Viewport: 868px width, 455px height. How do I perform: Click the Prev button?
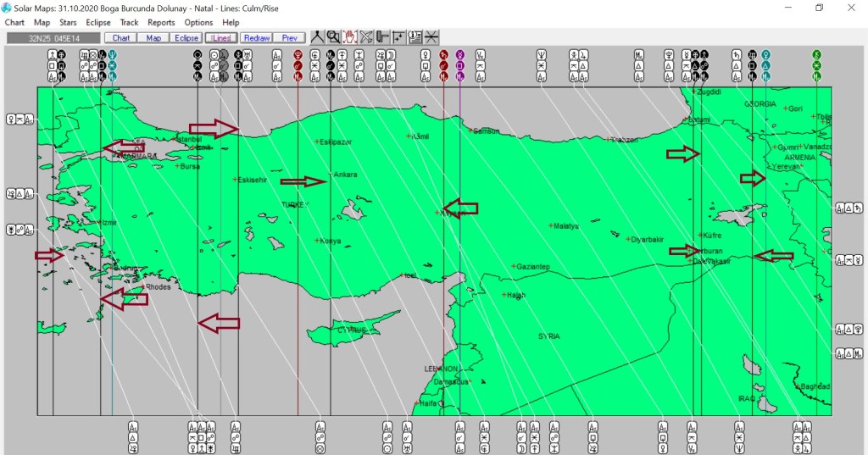(x=289, y=38)
